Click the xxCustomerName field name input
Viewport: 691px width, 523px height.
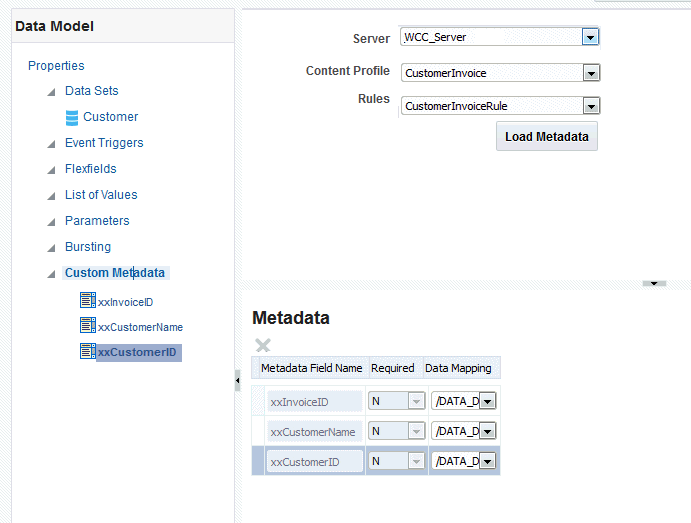click(315, 432)
